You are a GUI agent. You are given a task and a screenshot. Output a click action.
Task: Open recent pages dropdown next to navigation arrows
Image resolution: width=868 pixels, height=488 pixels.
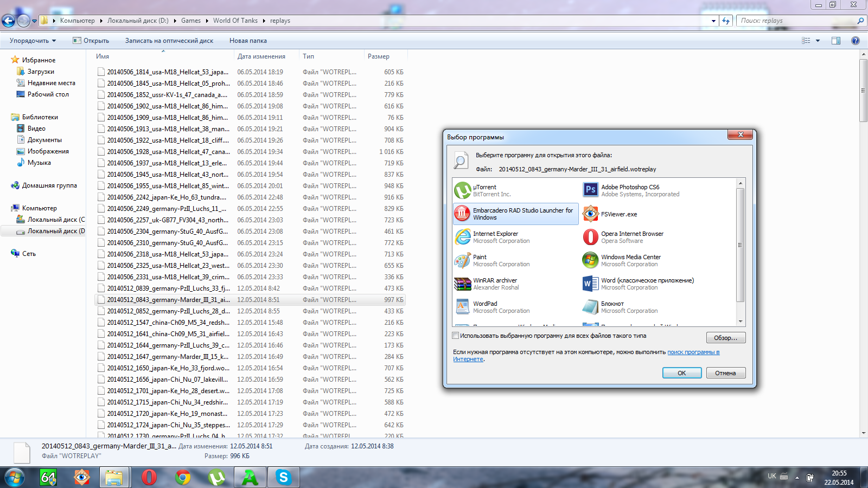pyautogui.click(x=34, y=21)
